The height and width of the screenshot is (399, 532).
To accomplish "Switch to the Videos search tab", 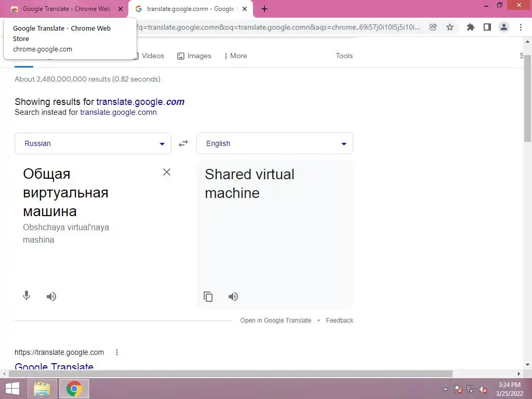I will click(148, 56).
